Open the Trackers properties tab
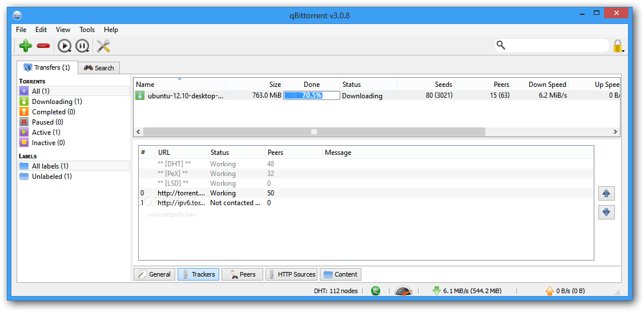 tap(198, 274)
